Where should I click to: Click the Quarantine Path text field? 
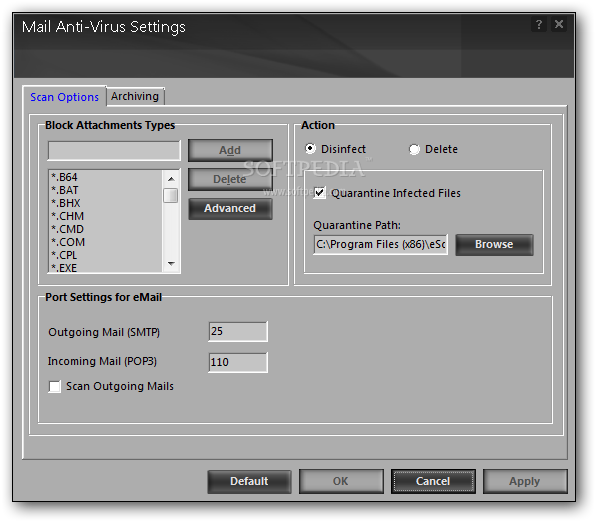tap(380, 244)
